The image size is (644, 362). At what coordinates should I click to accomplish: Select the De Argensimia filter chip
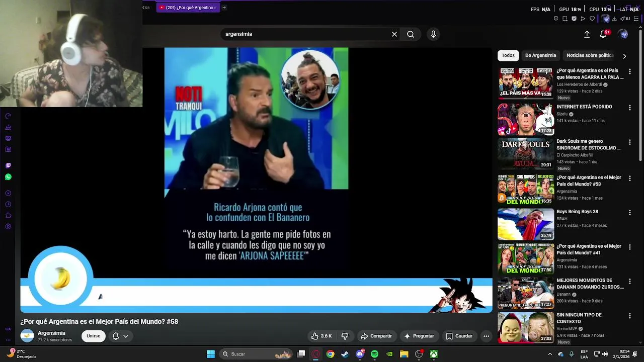click(x=540, y=55)
